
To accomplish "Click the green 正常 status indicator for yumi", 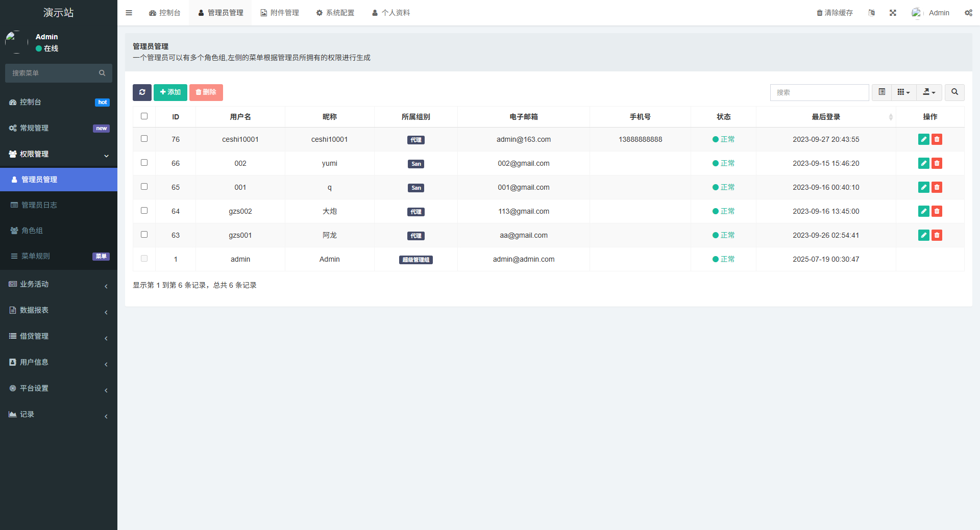I will pos(723,163).
